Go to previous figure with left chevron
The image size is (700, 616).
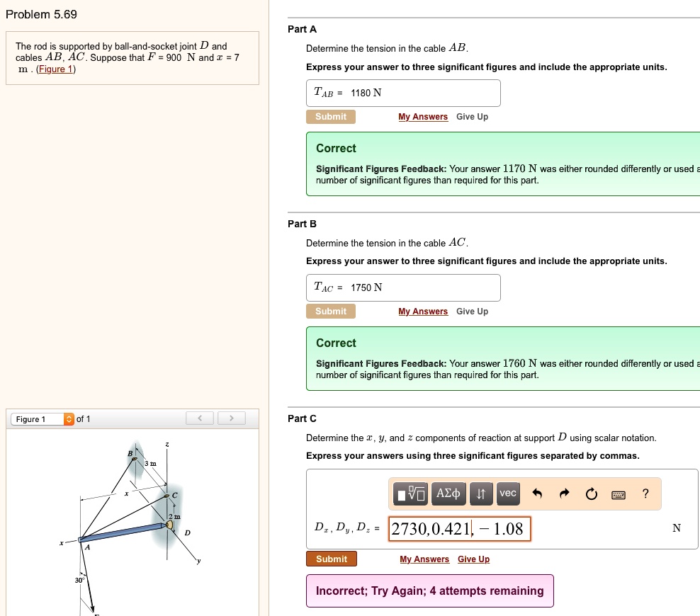[200, 418]
